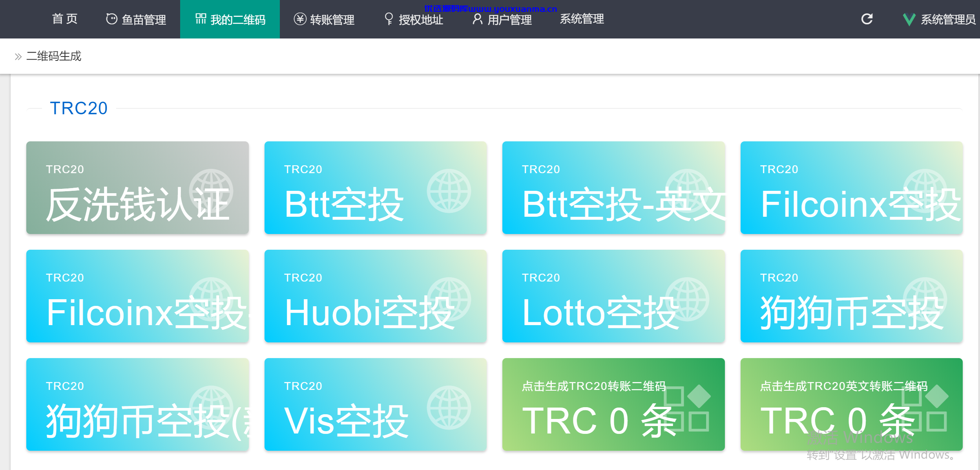Click the fish management face icon
980x470 pixels.
coord(111,19)
